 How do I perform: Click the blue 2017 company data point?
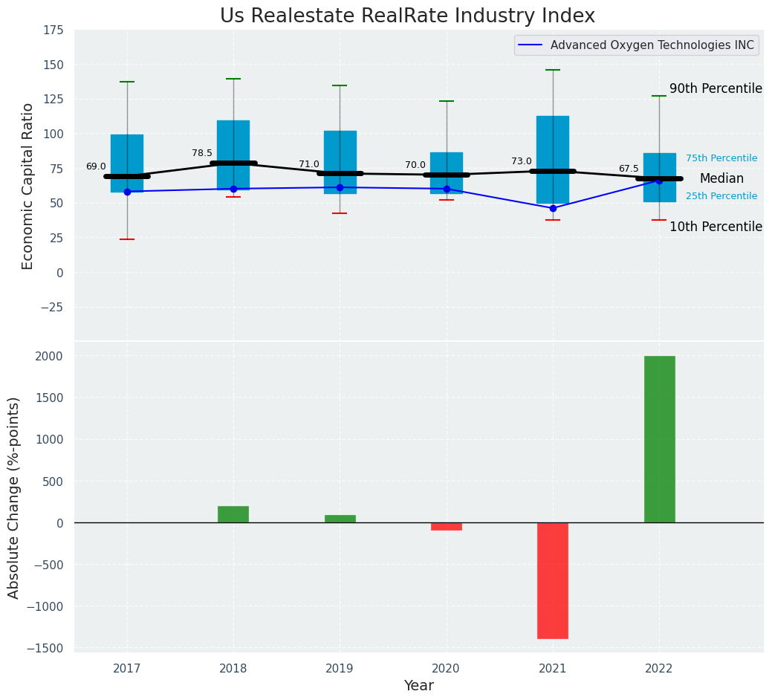[127, 192]
